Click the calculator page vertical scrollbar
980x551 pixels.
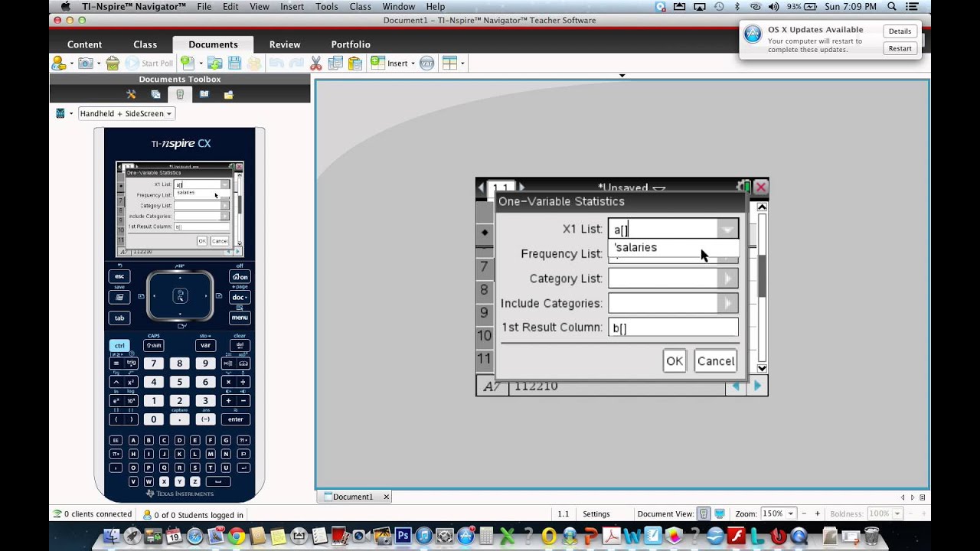click(762, 287)
